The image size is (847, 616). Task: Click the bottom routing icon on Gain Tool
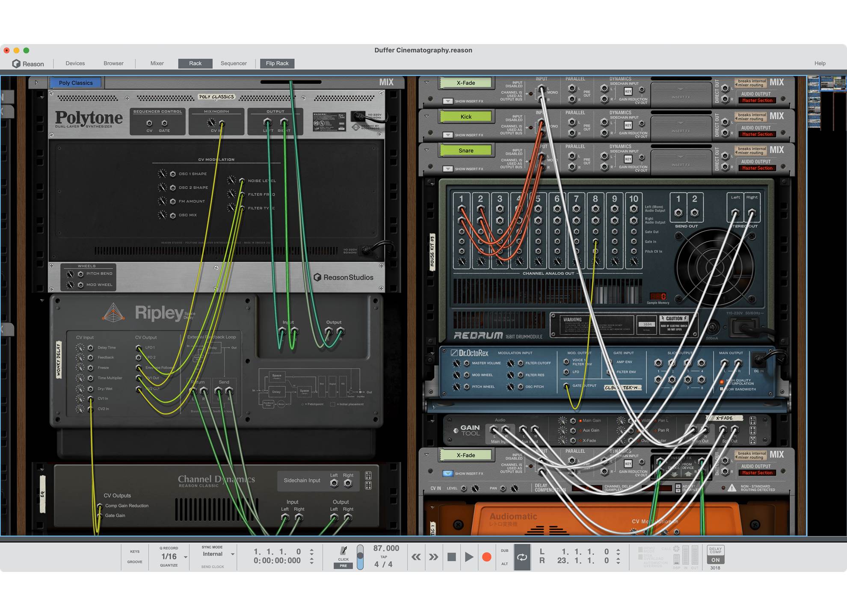pos(753,440)
